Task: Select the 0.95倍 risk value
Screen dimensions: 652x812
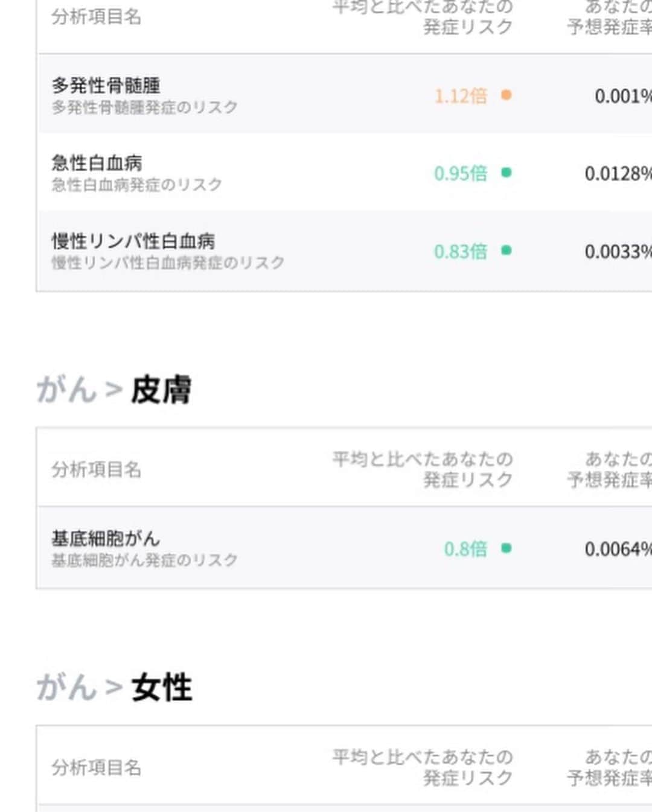Action: pyautogui.click(x=461, y=173)
